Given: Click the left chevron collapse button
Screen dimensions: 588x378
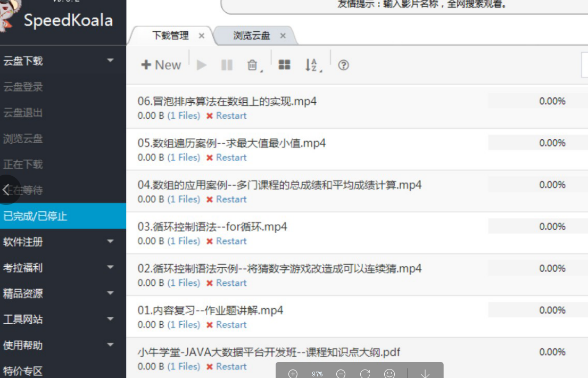Looking at the screenshot, I should click(x=6, y=190).
